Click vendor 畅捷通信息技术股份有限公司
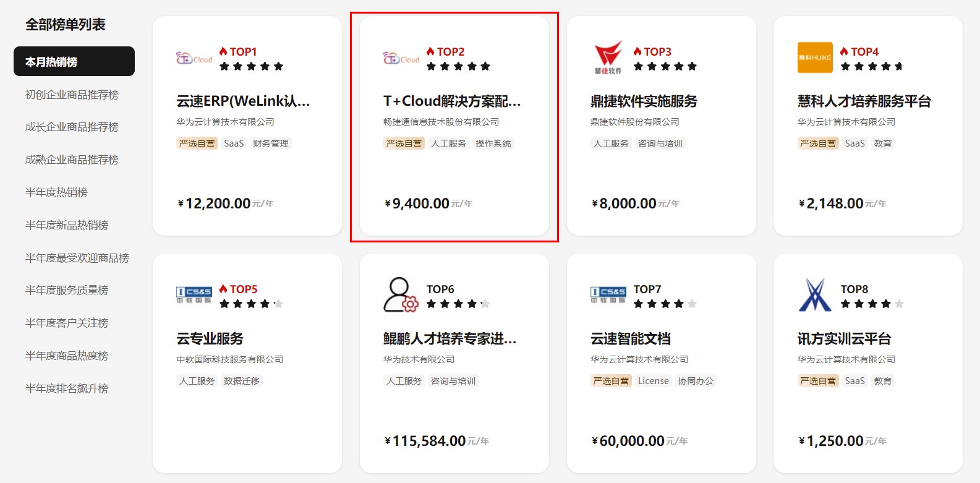The image size is (980, 483). point(441,122)
